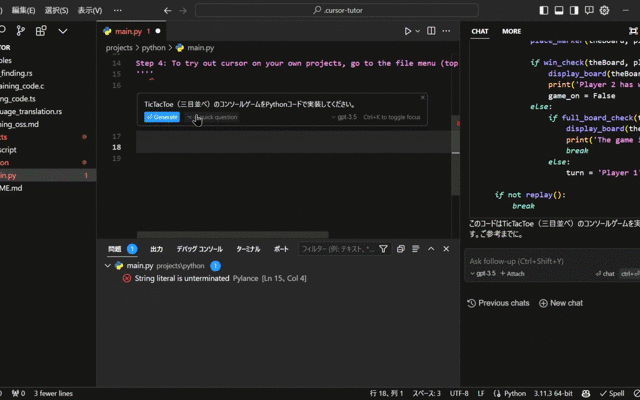Screen dimensions: 640x400
Task: Expand the additional views chevron in activity bar
Action: pyautogui.click(x=63, y=31)
